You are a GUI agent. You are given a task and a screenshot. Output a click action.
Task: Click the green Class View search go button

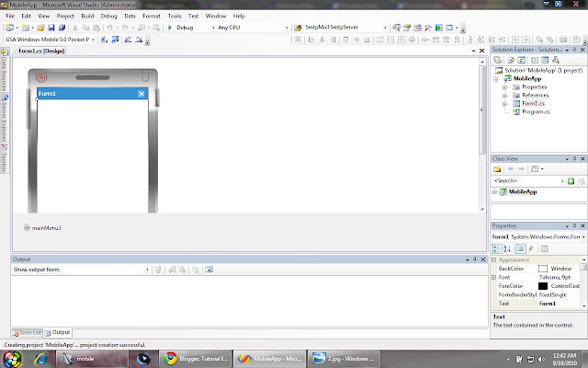point(571,181)
